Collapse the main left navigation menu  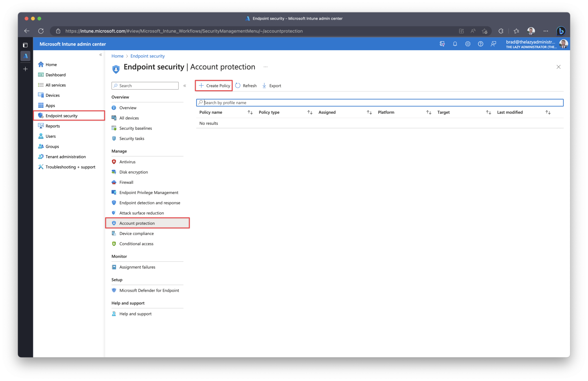point(100,55)
